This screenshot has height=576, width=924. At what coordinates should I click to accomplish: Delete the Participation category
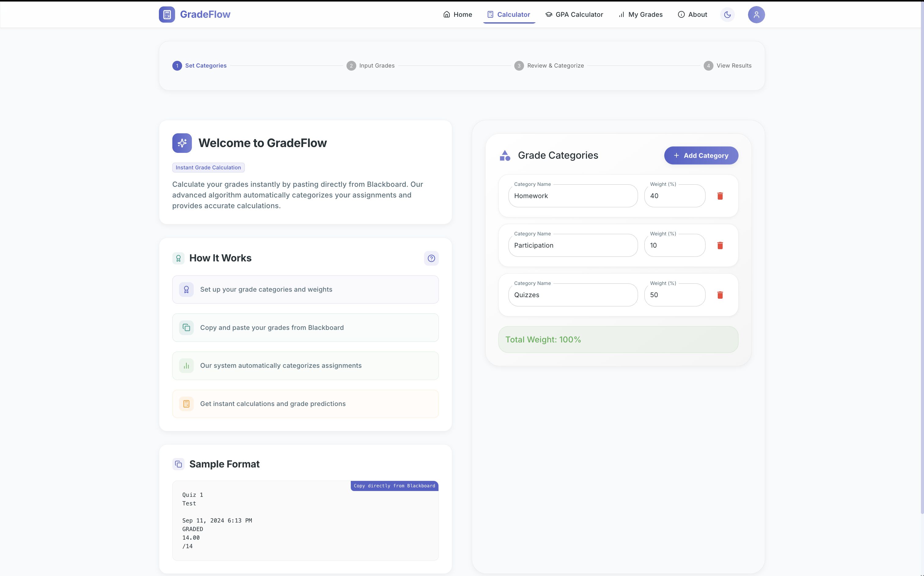(720, 245)
